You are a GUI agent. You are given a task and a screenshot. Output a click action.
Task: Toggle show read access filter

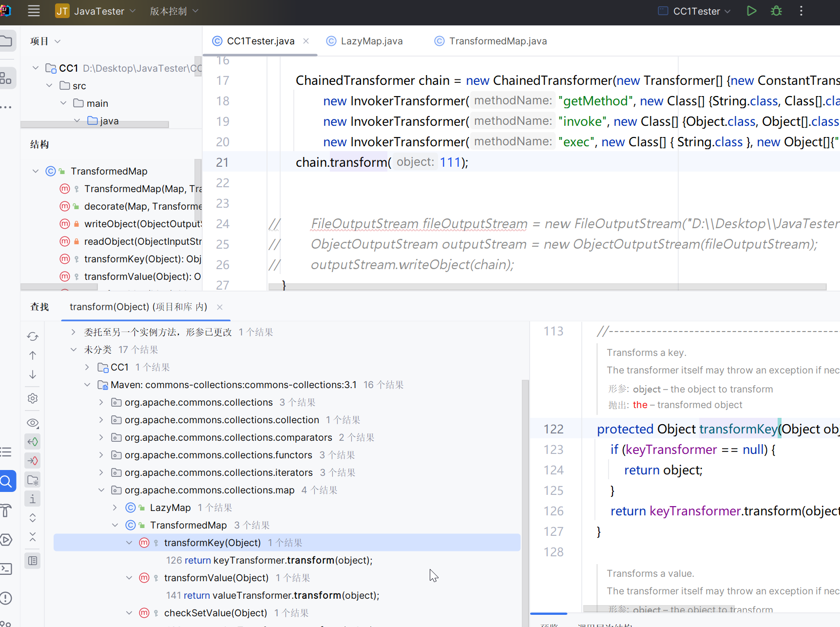click(33, 442)
